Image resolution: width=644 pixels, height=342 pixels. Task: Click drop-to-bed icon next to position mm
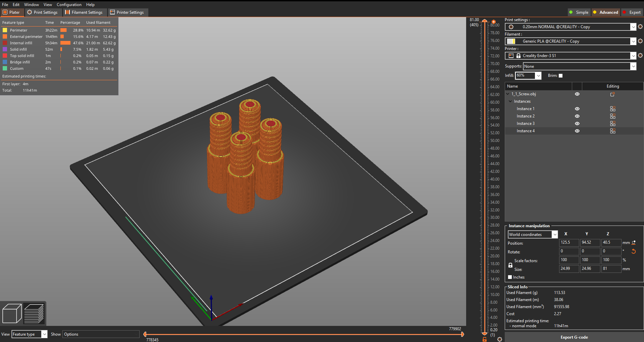pos(634,242)
